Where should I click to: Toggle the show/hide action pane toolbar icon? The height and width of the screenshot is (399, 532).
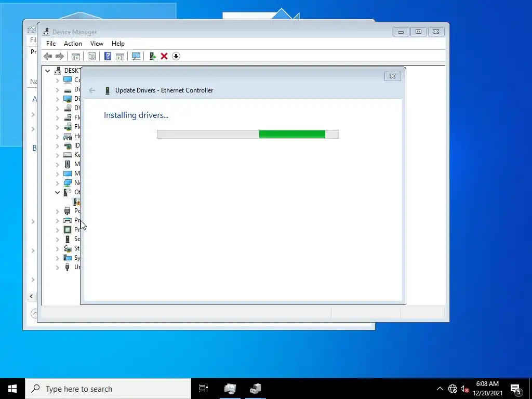120,56
